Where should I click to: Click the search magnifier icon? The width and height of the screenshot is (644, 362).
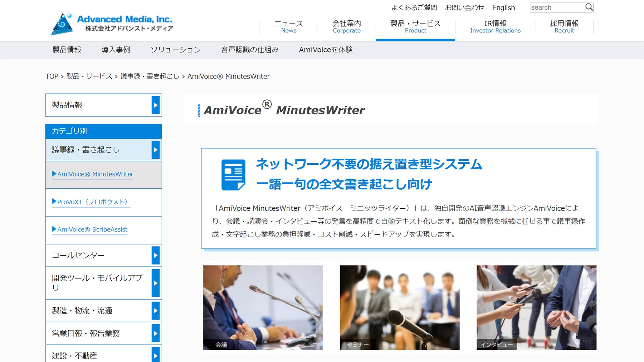[589, 7]
